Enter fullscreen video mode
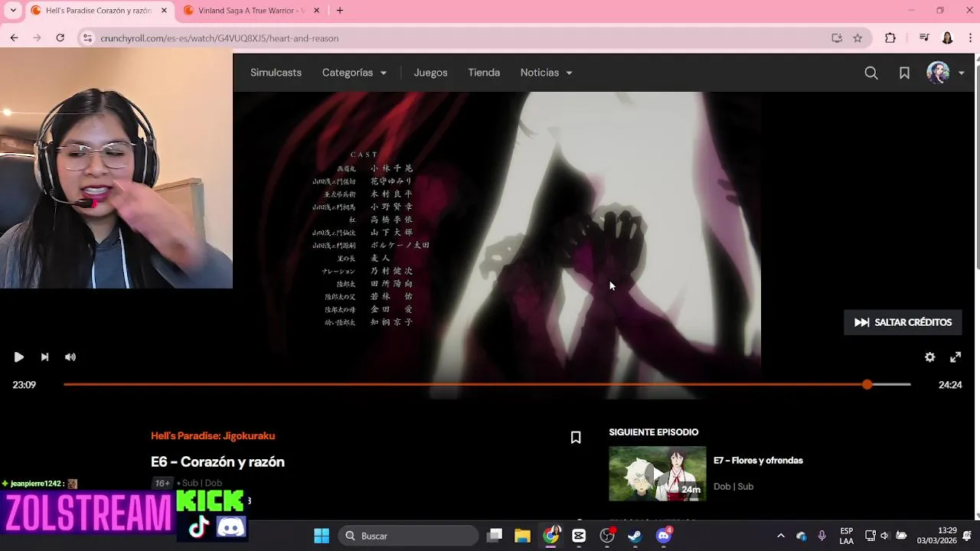The width and height of the screenshot is (980, 551). (x=955, y=357)
